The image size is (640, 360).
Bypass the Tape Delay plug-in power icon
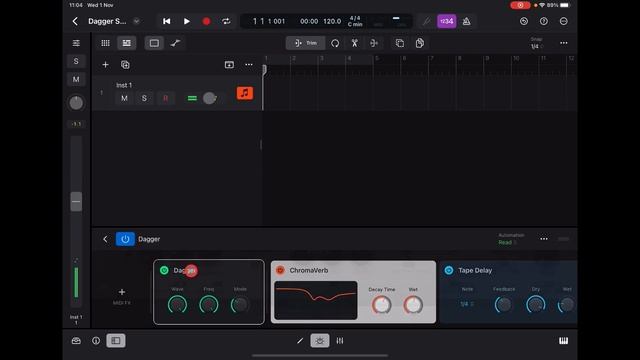(449, 270)
